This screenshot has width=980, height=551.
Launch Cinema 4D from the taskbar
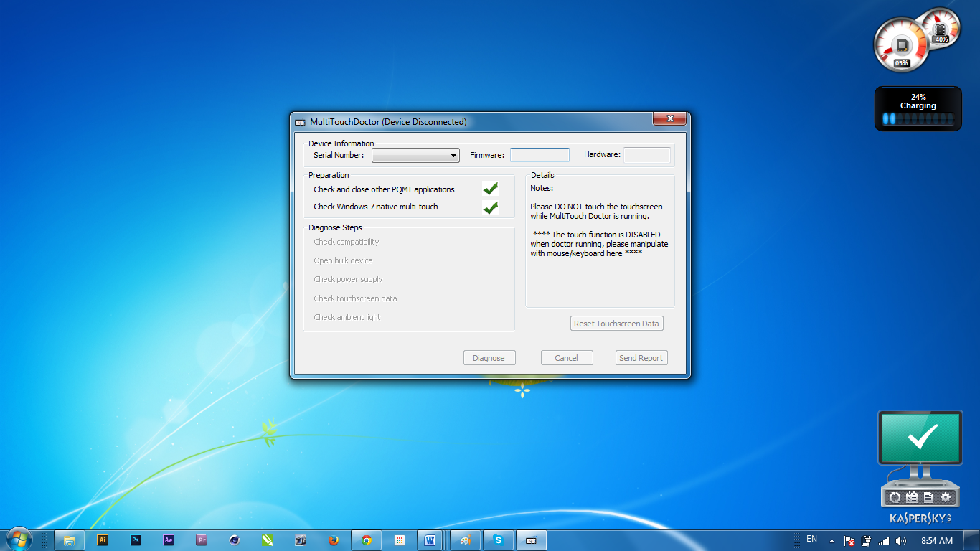pos(235,540)
